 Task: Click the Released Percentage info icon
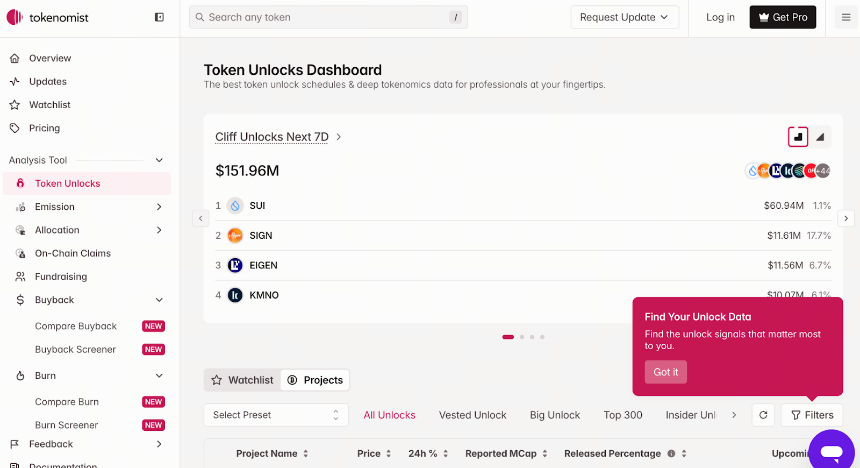pyautogui.click(x=671, y=454)
